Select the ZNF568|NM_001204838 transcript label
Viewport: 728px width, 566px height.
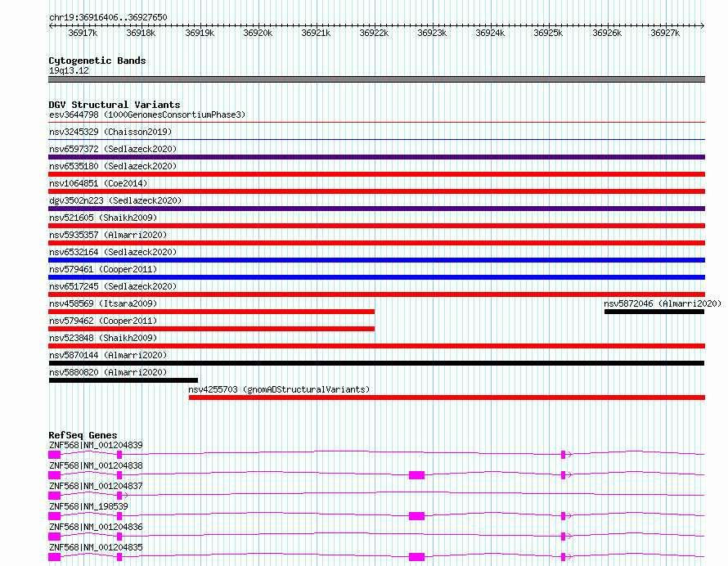coord(96,465)
